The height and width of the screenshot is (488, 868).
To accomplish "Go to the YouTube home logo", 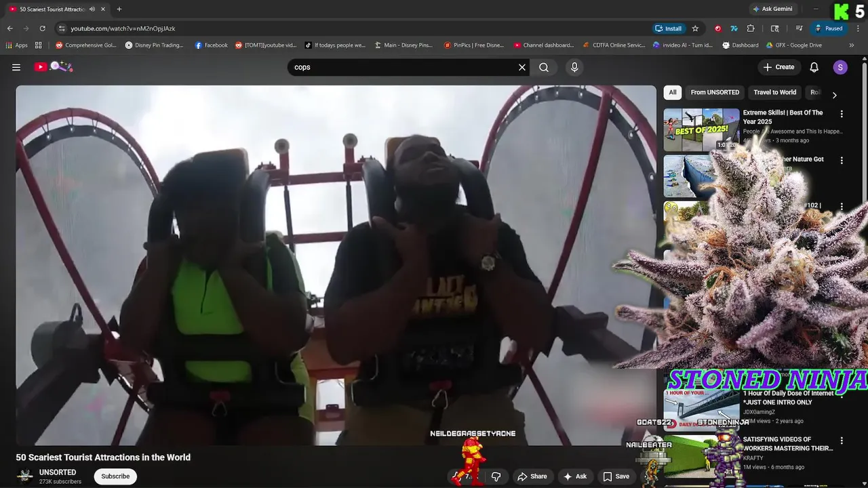I will point(53,66).
